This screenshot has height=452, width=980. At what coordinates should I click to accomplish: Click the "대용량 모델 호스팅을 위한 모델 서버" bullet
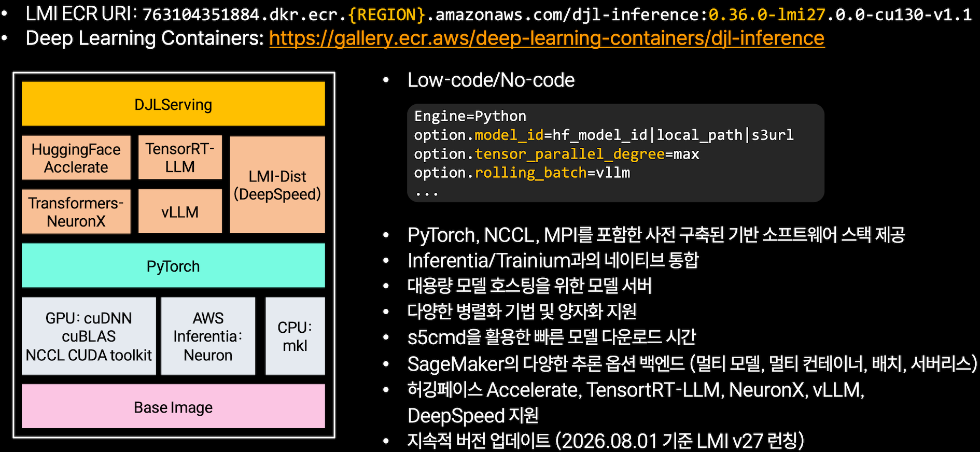coord(529,286)
